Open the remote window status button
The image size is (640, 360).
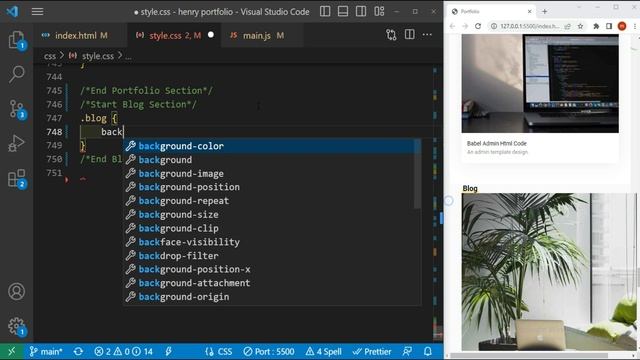tap(11, 351)
